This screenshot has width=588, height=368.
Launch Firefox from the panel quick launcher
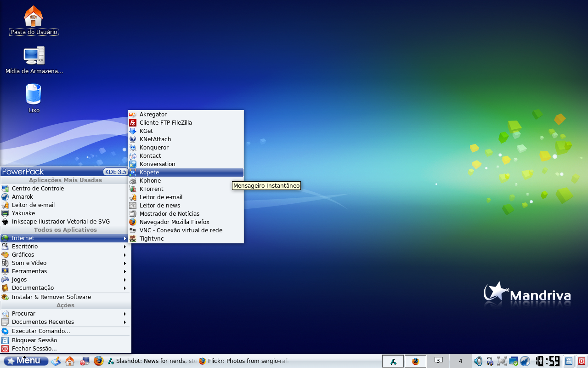[x=98, y=361]
